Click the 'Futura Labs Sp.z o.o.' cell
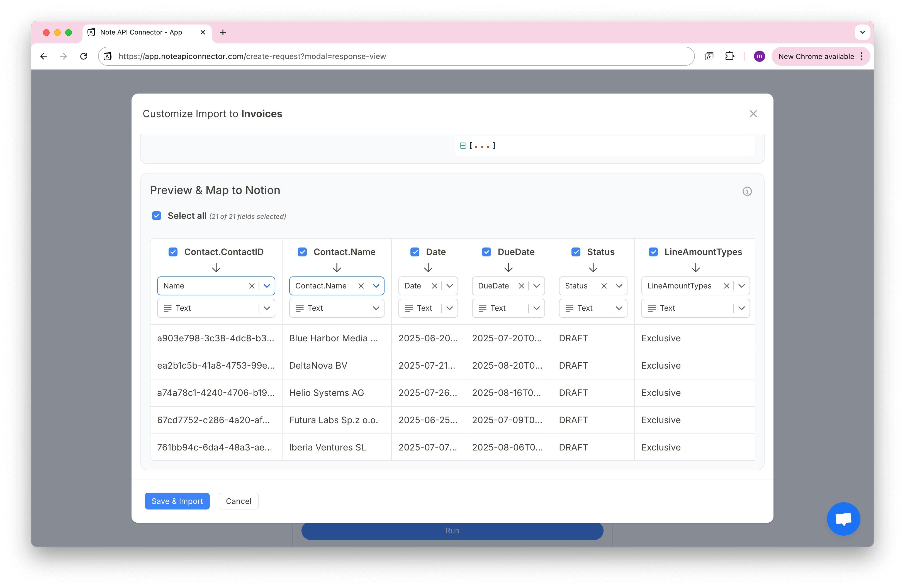905x588 pixels. point(337,420)
